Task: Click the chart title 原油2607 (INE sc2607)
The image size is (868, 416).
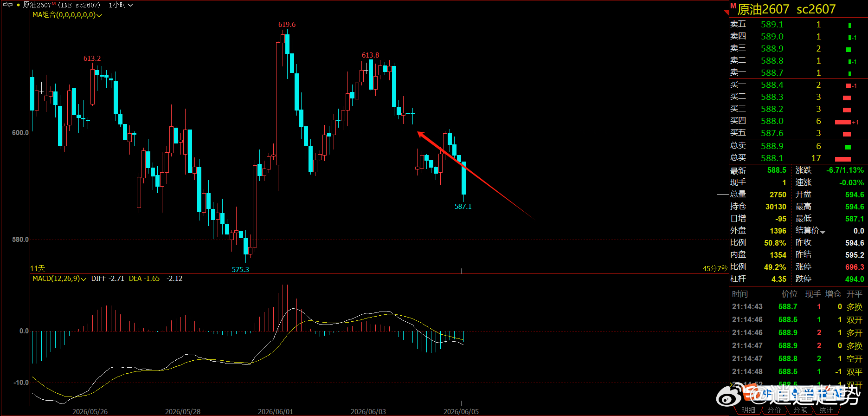Action: coord(61,5)
